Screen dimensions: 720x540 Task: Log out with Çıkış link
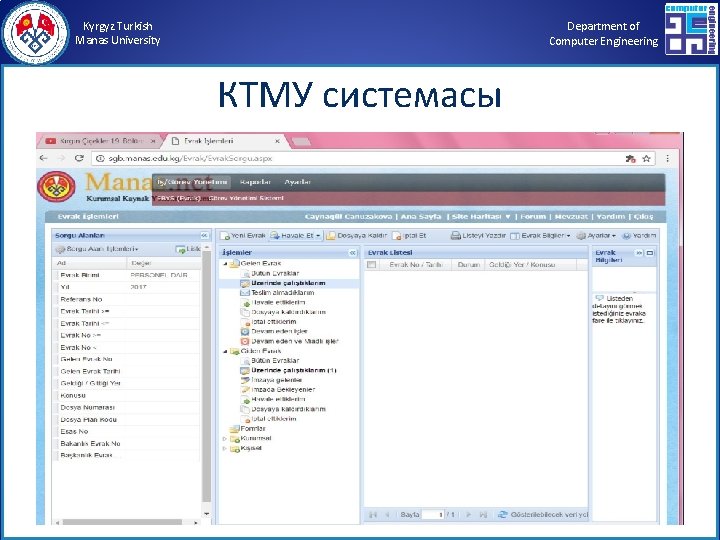tap(643, 217)
